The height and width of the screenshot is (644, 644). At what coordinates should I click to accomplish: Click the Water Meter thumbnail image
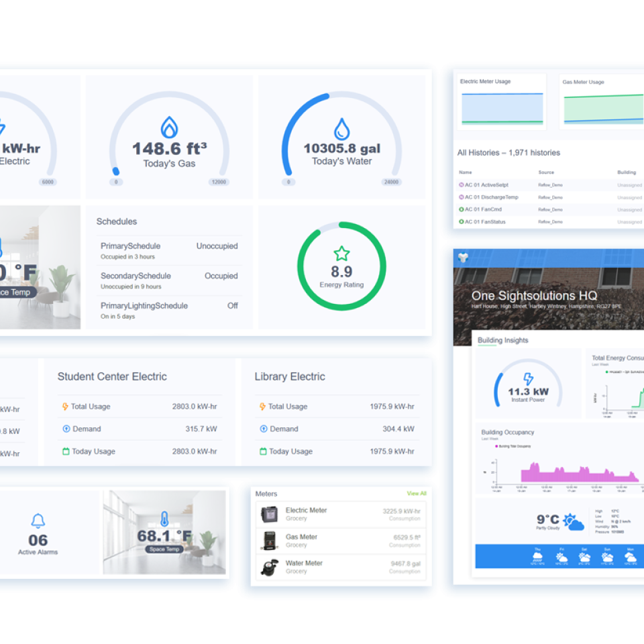click(269, 567)
